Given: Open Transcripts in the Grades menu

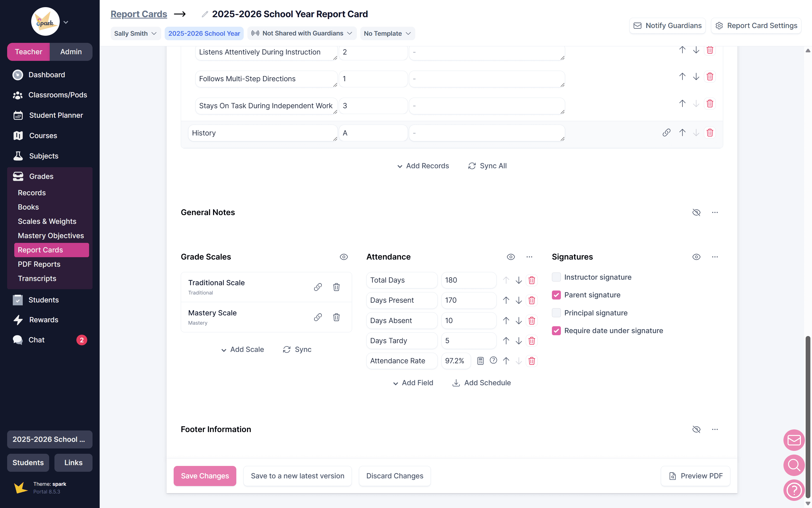Looking at the screenshot, I should pyautogui.click(x=37, y=279).
